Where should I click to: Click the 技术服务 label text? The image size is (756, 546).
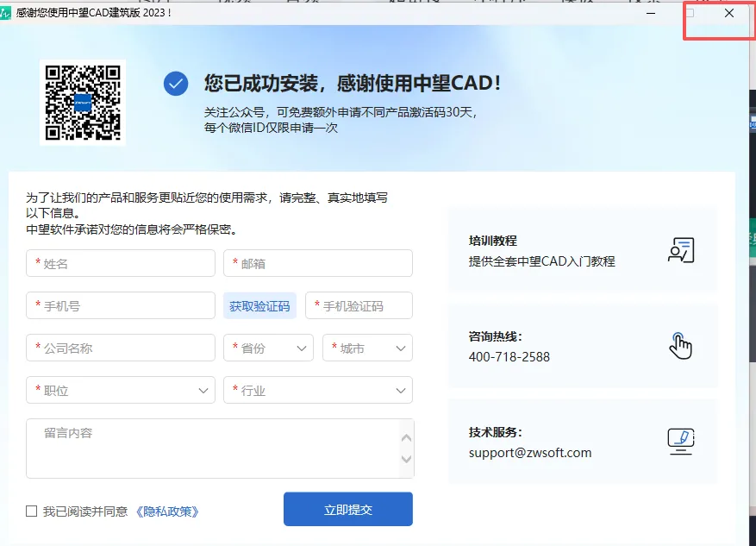(x=495, y=432)
